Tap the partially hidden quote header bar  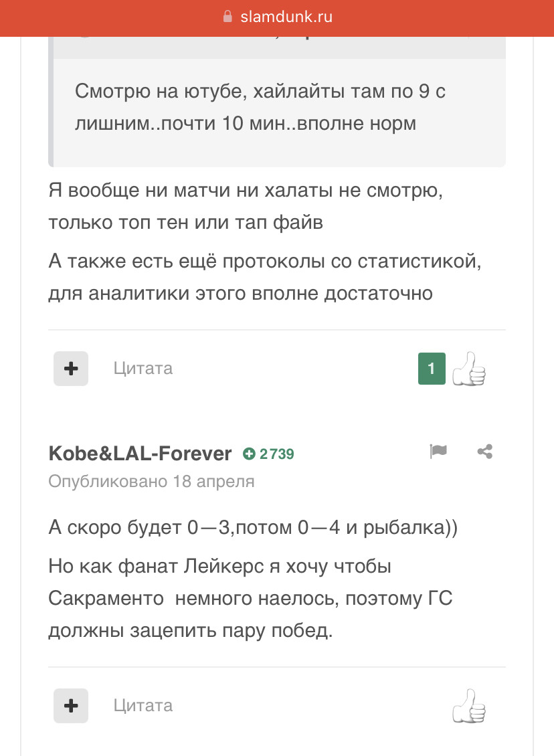[277, 48]
